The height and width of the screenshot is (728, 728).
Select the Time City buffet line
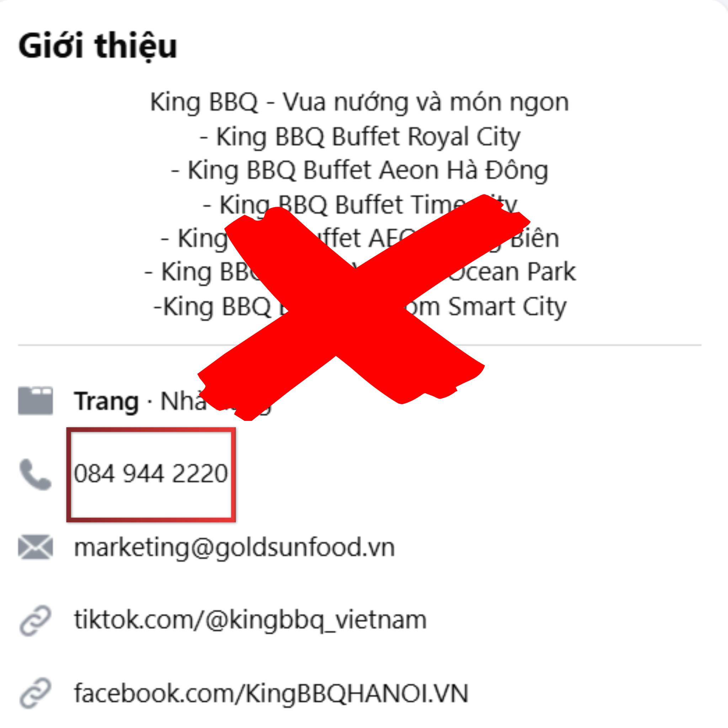click(x=360, y=205)
